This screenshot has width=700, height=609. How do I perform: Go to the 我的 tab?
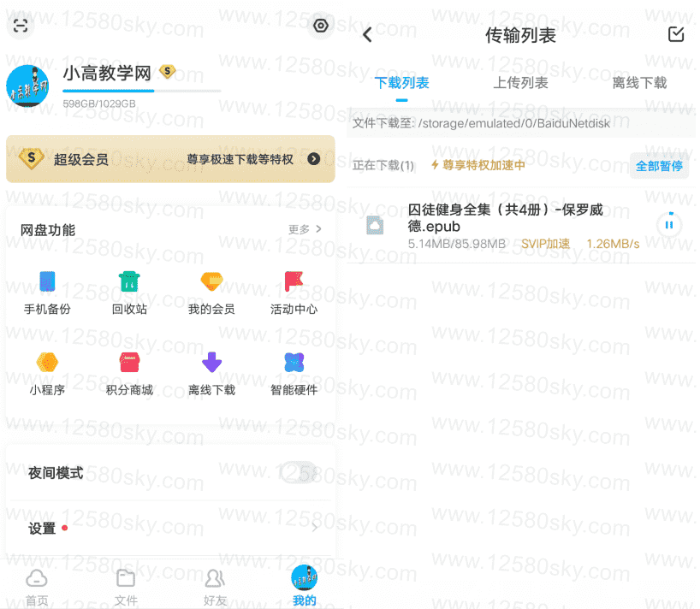coord(305,586)
